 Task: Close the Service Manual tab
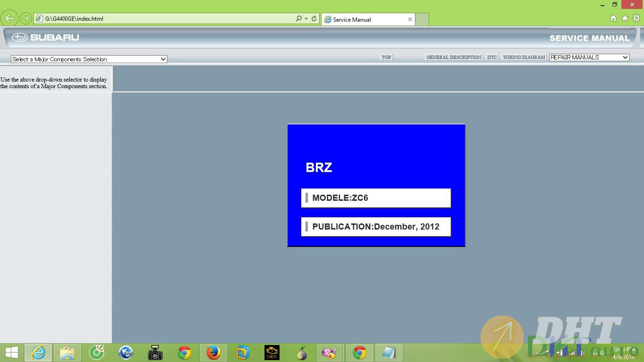[410, 19]
